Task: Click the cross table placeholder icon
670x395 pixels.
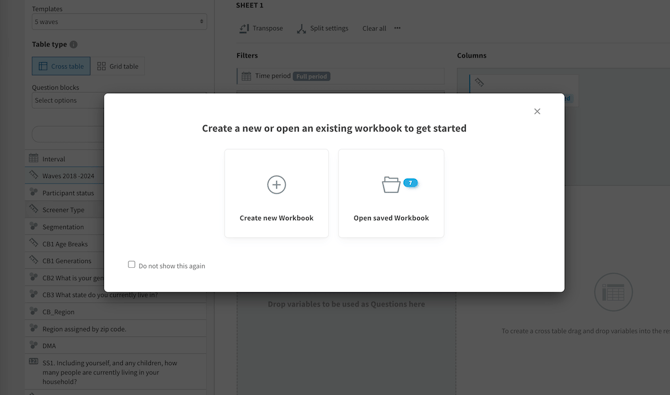Action: pos(613,292)
